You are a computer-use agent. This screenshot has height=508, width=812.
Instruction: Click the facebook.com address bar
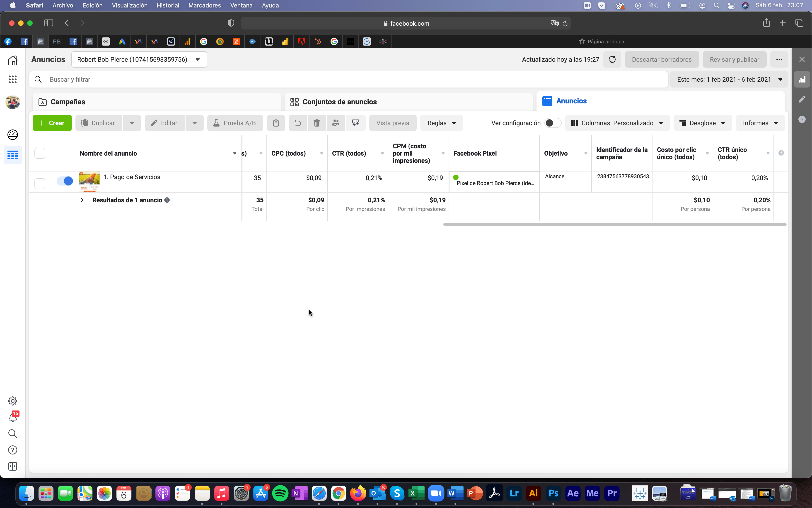pyautogui.click(x=406, y=23)
